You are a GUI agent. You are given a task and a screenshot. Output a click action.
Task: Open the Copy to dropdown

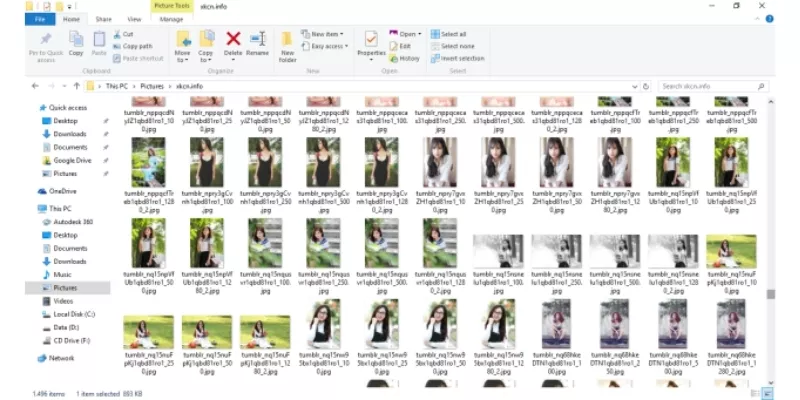206,56
